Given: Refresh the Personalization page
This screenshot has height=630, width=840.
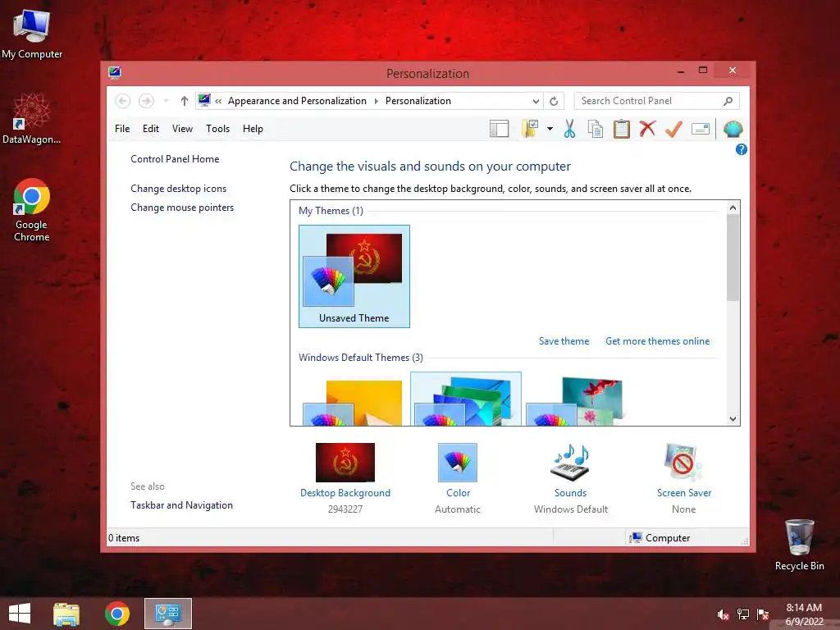Looking at the screenshot, I should (x=554, y=101).
